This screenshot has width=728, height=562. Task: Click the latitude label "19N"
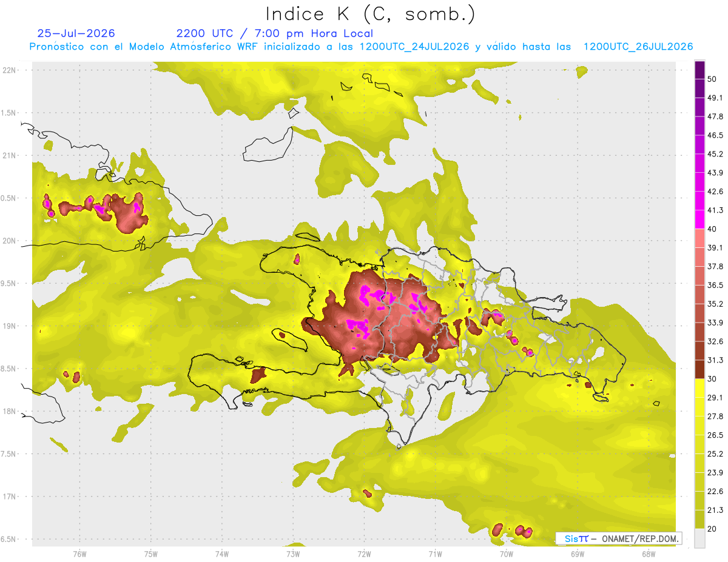tap(8, 326)
